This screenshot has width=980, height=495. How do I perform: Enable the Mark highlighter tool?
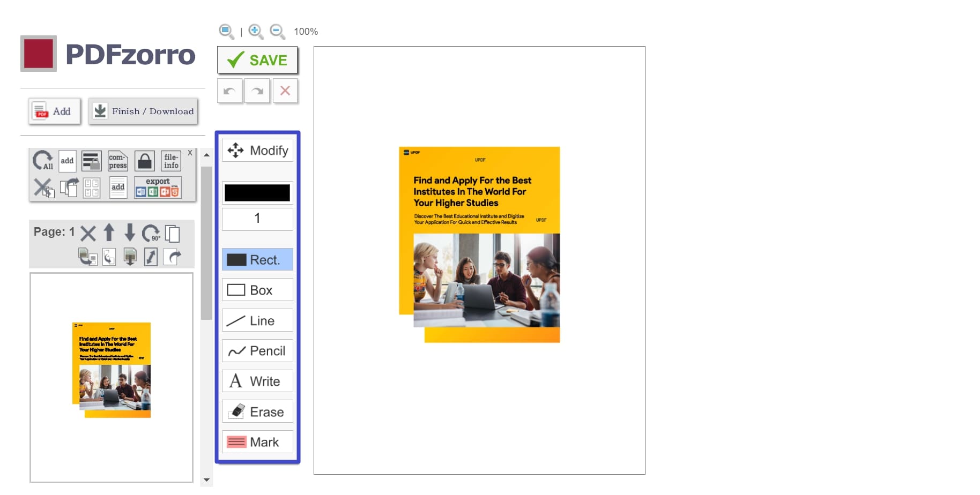[257, 441]
